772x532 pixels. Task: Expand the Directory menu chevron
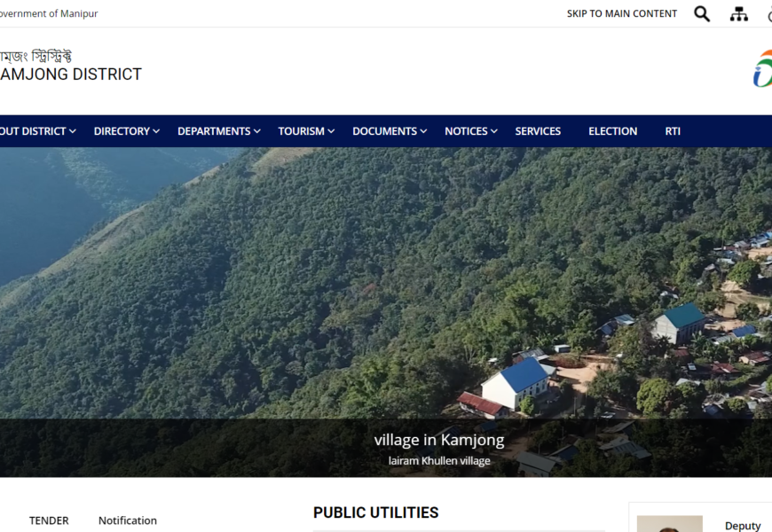pyautogui.click(x=156, y=131)
